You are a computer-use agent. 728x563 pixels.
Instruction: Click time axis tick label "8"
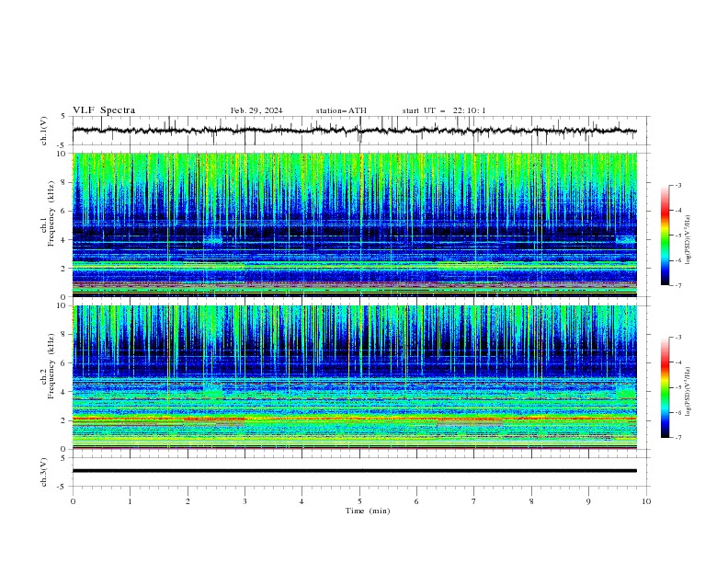click(x=531, y=501)
